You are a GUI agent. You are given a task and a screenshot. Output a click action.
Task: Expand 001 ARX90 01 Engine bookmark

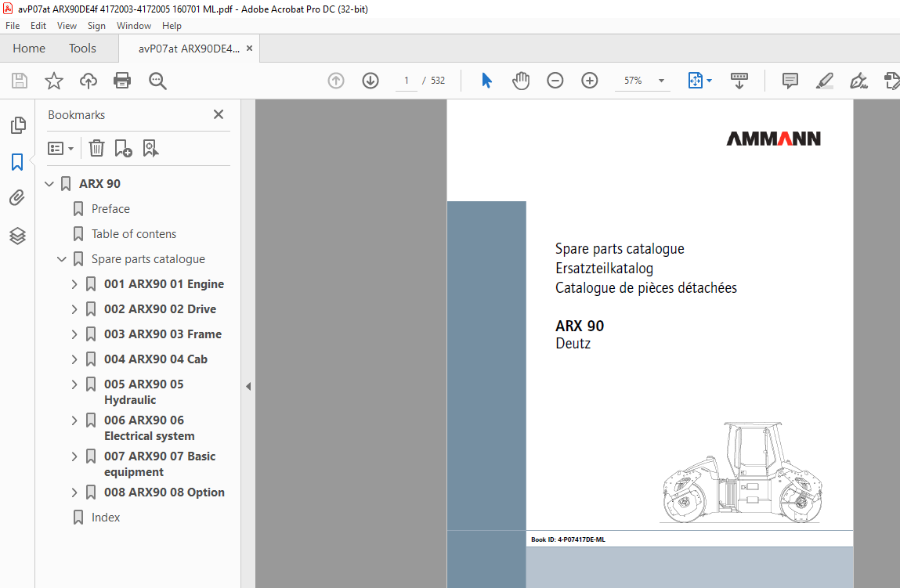tap(74, 284)
